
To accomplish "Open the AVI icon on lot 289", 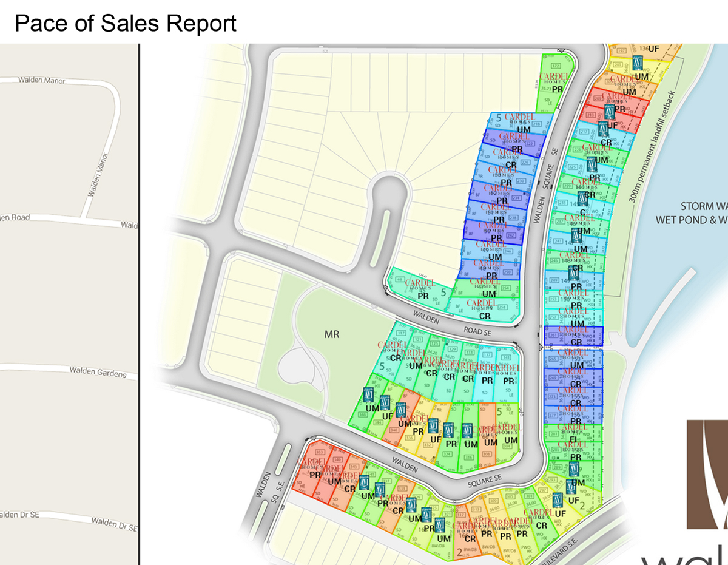I will pyautogui.click(x=575, y=469).
